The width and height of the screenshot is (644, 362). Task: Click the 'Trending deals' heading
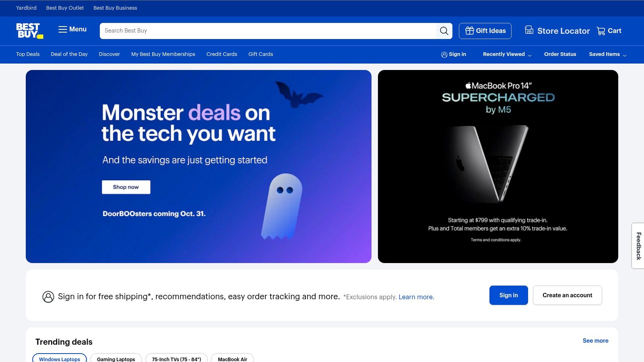point(64,342)
